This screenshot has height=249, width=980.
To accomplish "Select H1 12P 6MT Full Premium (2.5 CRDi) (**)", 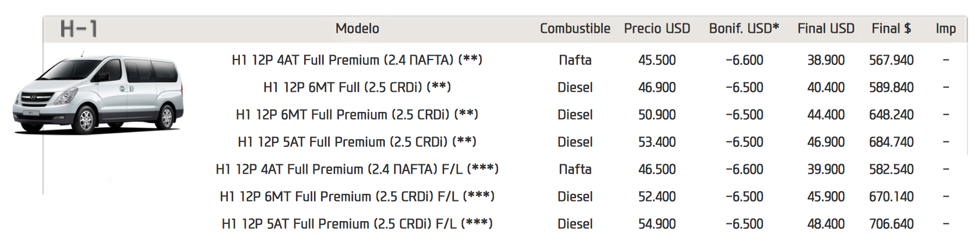I will click(357, 115).
